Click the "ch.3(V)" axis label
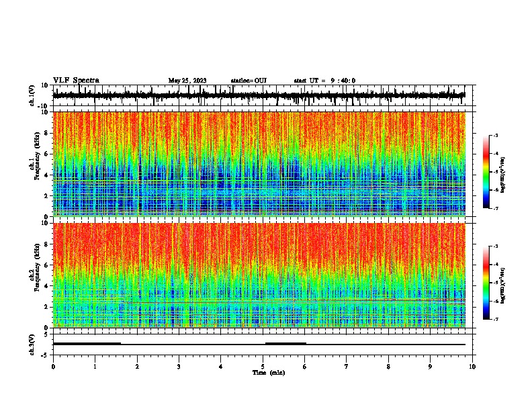532x411 pixels. (x=32, y=345)
